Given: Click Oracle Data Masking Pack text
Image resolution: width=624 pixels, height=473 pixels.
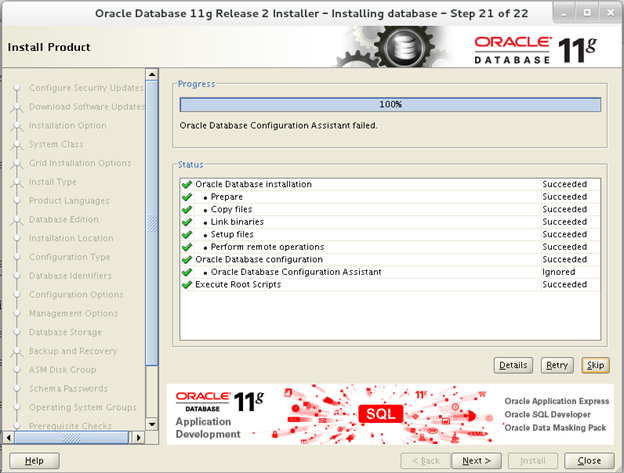Looking at the screenshot, I should [555, 428].
